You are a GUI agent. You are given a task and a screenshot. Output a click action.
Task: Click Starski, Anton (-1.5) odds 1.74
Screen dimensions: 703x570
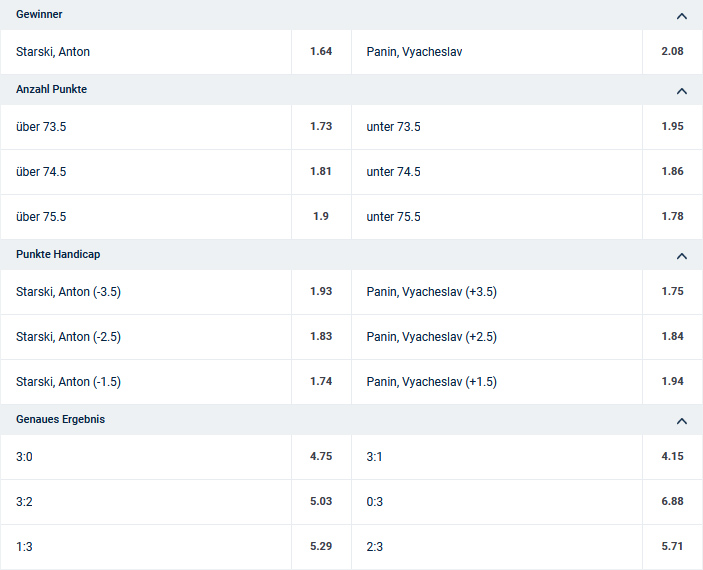(320, 382)
